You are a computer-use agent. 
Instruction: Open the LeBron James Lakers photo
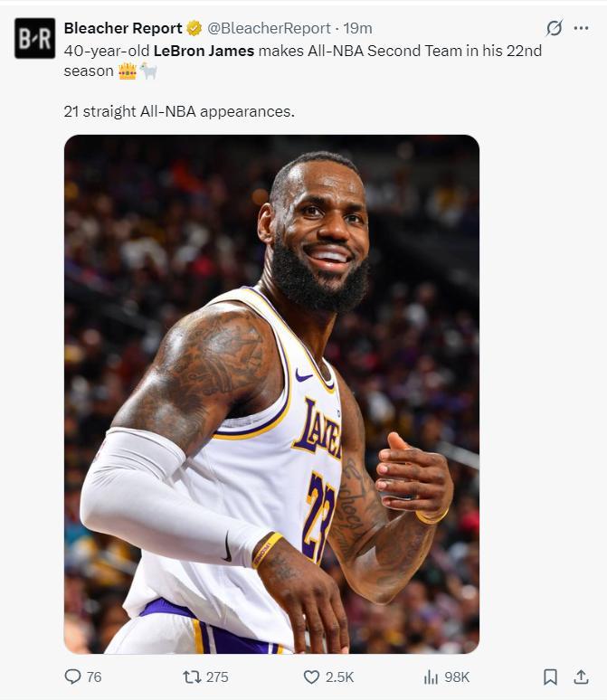pos(271,394)
